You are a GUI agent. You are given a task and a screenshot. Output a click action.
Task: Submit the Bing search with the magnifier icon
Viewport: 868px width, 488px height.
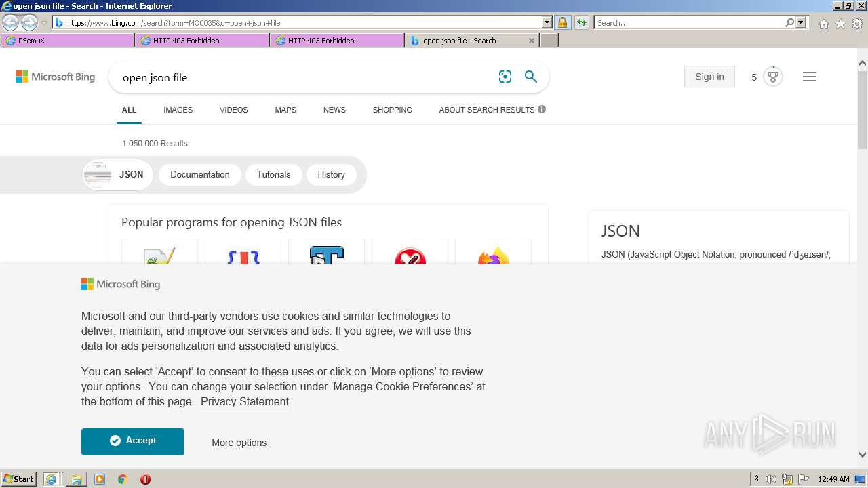[531, 77]
